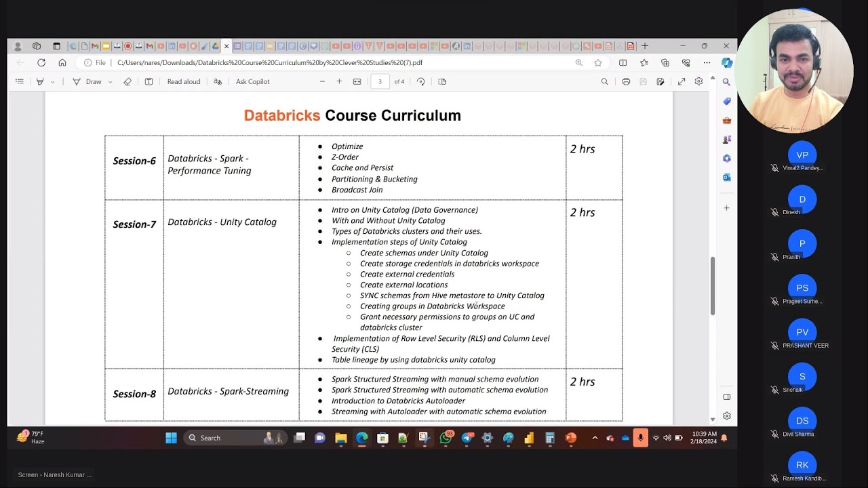Open File Explorer from the taskbar
868x488 pixels.
[x=340, y=438]
